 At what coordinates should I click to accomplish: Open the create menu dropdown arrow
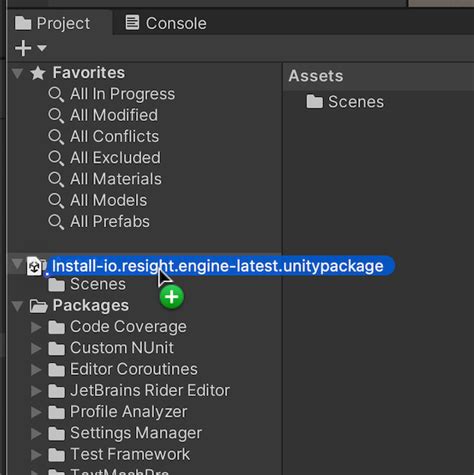click(42, 48)
